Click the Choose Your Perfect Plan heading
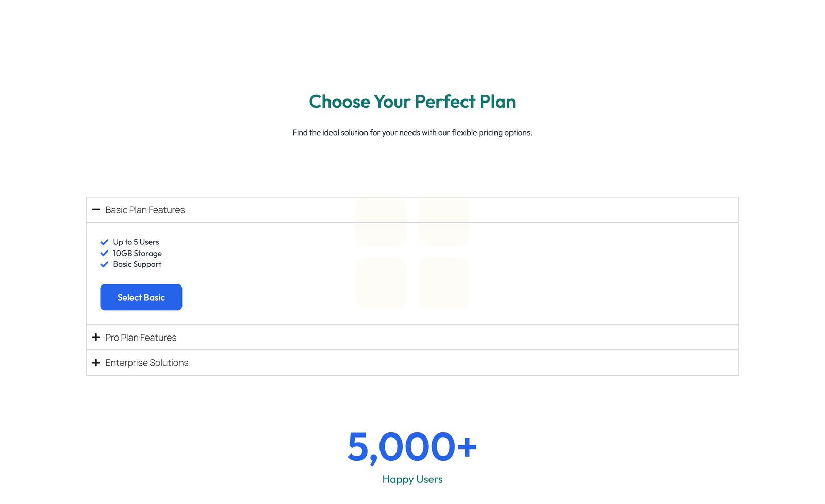The width and height of the screenshot is (825, 504). 412,102
